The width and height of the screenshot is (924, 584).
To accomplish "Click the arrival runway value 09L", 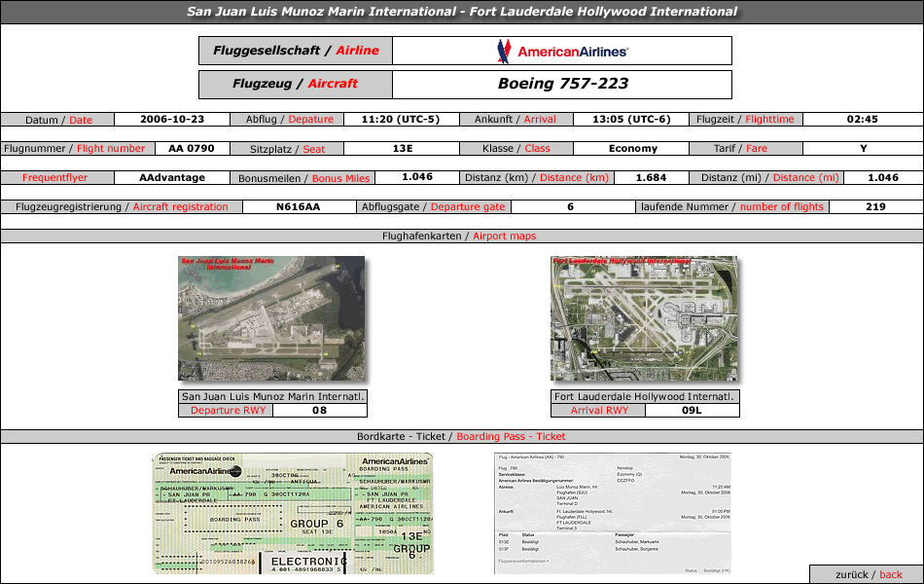I will (x=692, y=410).
